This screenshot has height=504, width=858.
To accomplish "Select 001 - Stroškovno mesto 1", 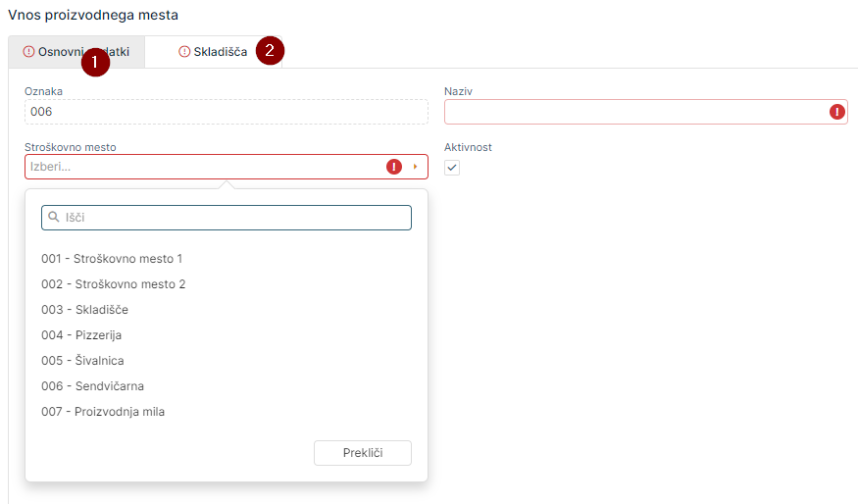I will (x=112, y=259).
